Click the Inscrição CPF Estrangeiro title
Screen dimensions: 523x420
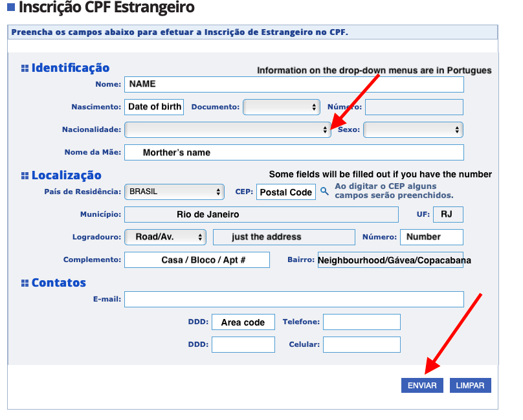(x=106, y=7)
